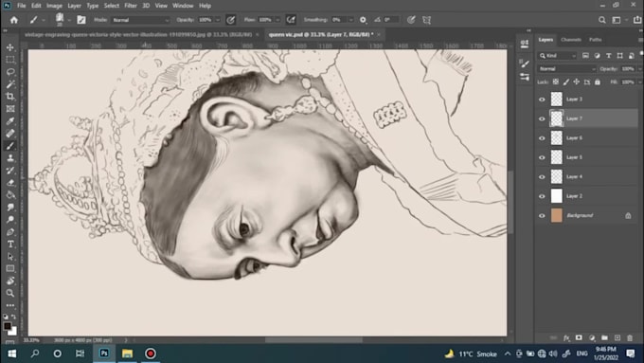Image resolution: width=644 pixels, height=363 pixels.
Task: Select the Frame tool
Action: click(x=10, y=109)
